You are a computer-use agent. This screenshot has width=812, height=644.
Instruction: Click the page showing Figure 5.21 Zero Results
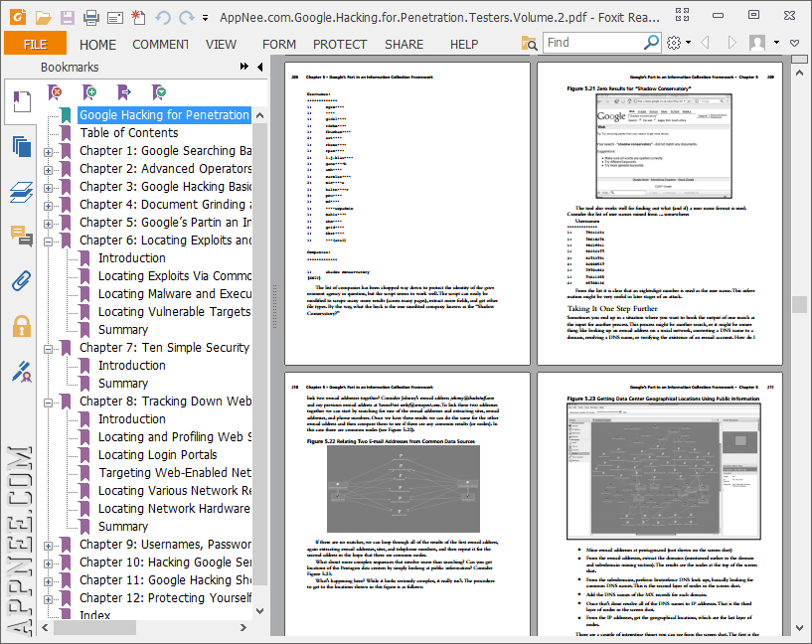click(x=660, y=214)
